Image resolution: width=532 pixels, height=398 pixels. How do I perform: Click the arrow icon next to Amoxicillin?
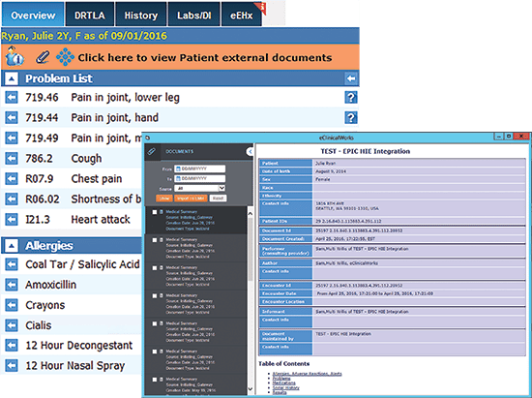point(12,285)
